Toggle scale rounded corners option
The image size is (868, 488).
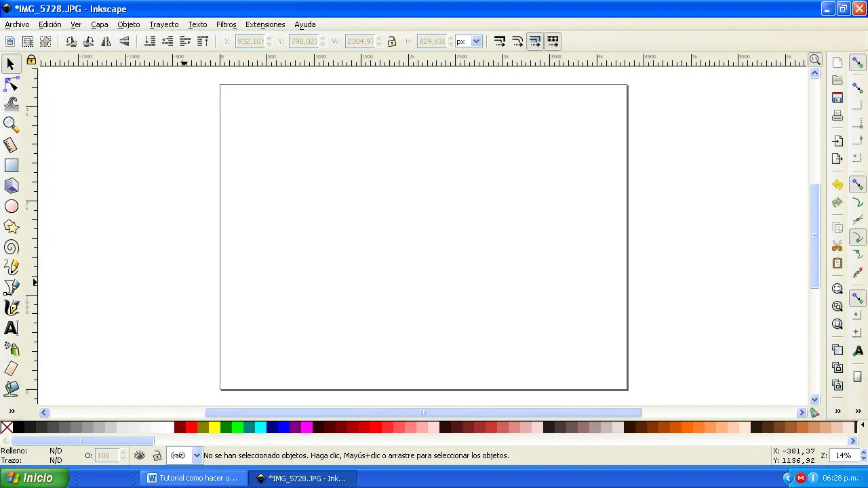coord(517,41)
